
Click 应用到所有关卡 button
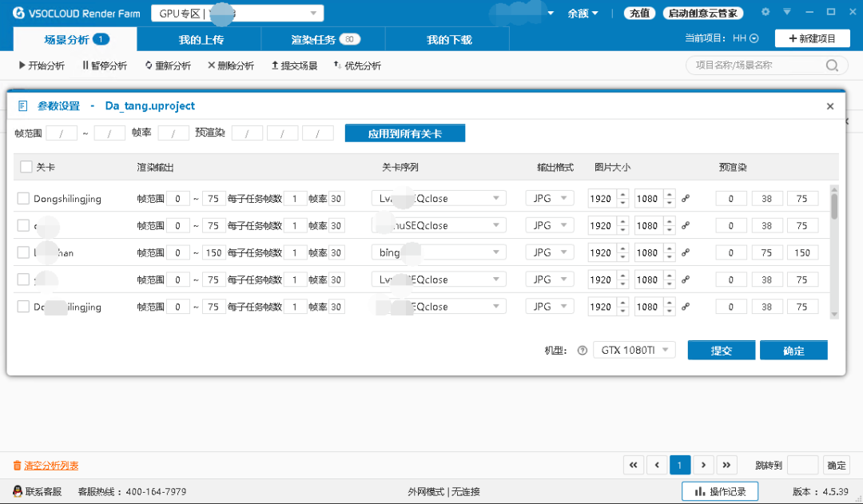click(405, 133)
